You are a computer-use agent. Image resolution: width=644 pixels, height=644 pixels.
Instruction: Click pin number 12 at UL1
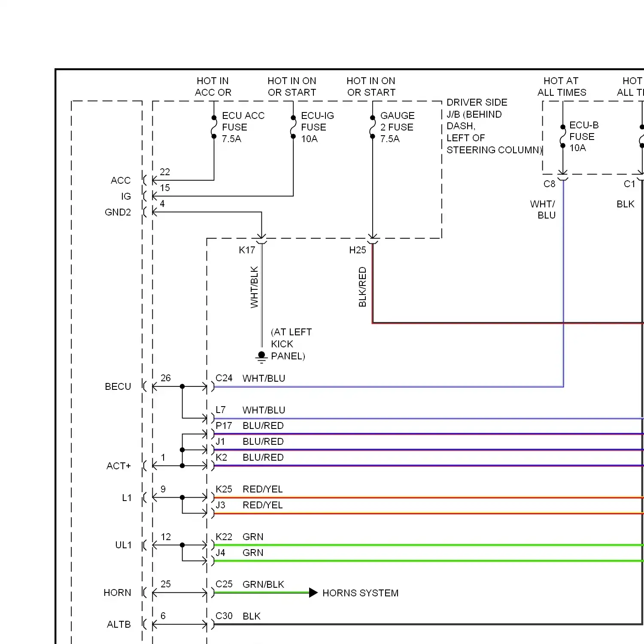[166, 537]
